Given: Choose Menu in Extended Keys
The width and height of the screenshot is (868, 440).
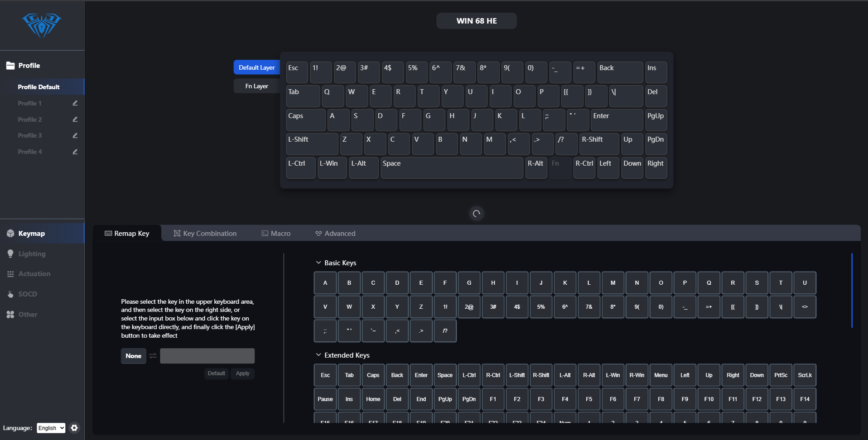Looking at the screenshot, I should tap(661, 375).
